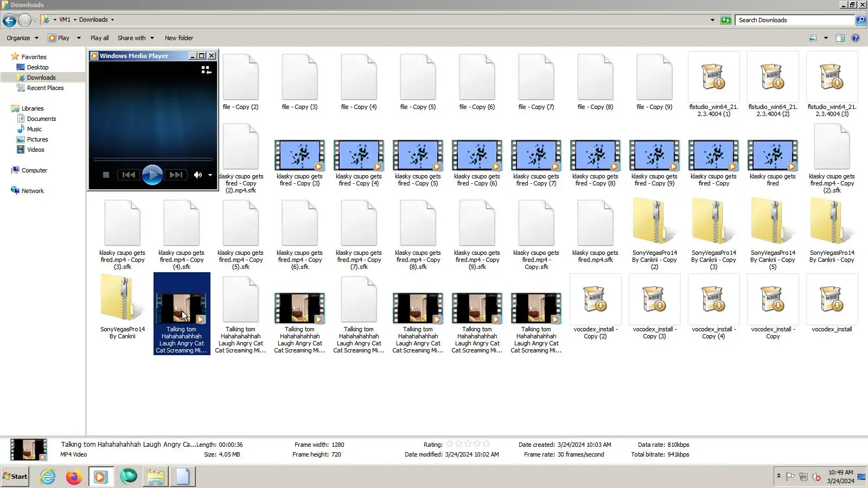Toggle the preview pane
Image resolution: width=868 pixels, height=488 pixels.
[x=840, y=38]
